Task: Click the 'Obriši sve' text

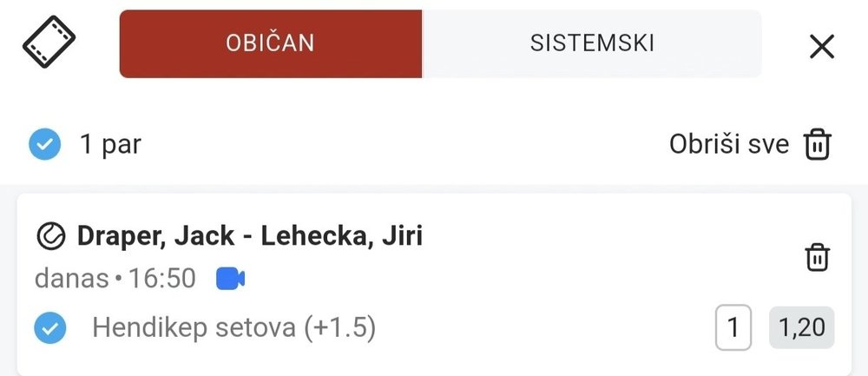Action: pos(728,144)
